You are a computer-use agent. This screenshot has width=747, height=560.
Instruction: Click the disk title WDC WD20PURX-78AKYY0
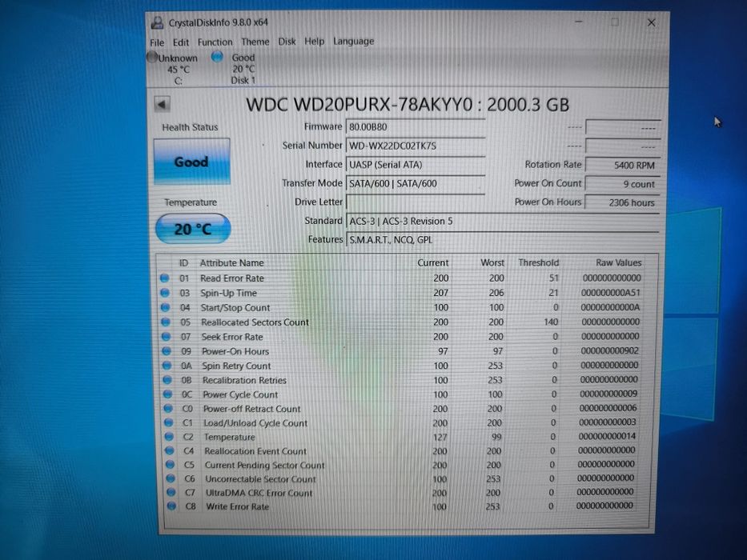(359, 105)
